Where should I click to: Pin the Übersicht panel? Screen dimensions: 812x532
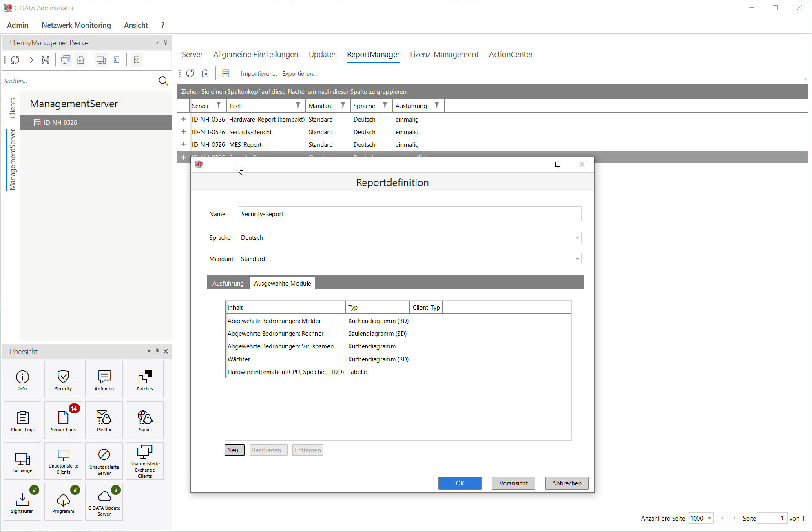[157, 351]
